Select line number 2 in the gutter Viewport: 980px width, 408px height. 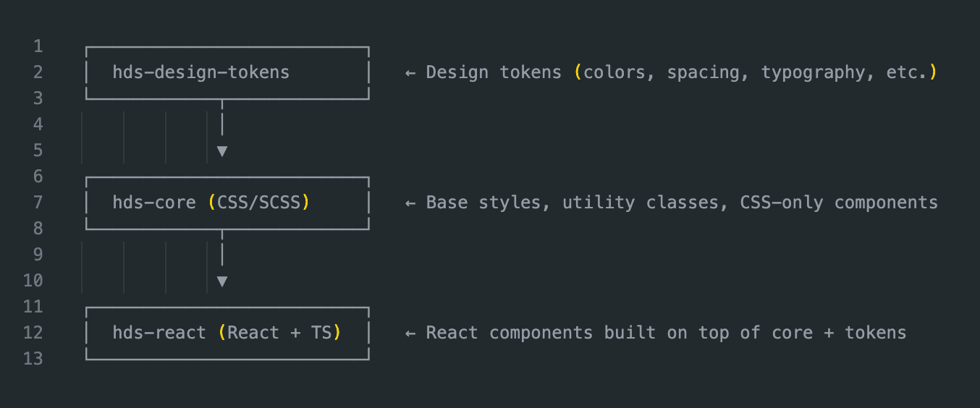[38, 72]
